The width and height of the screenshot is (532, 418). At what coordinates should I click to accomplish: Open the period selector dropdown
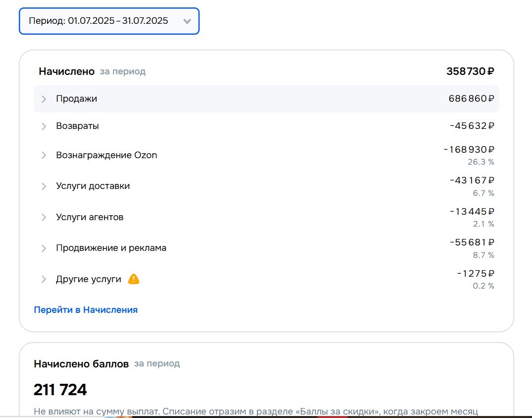click(x=109, y=21)
